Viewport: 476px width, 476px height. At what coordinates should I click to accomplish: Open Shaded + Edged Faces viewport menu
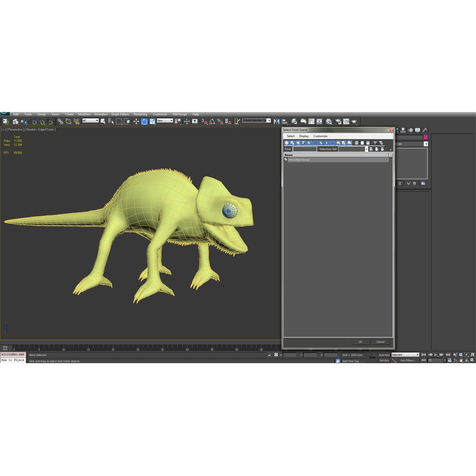click(40, 129)
